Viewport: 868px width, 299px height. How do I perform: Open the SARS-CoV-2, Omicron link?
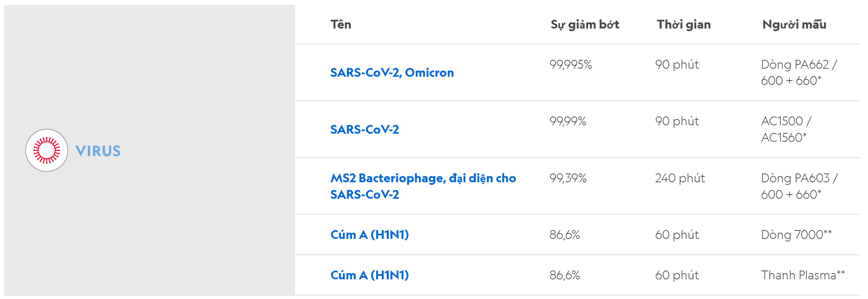[x=392, y=72]
